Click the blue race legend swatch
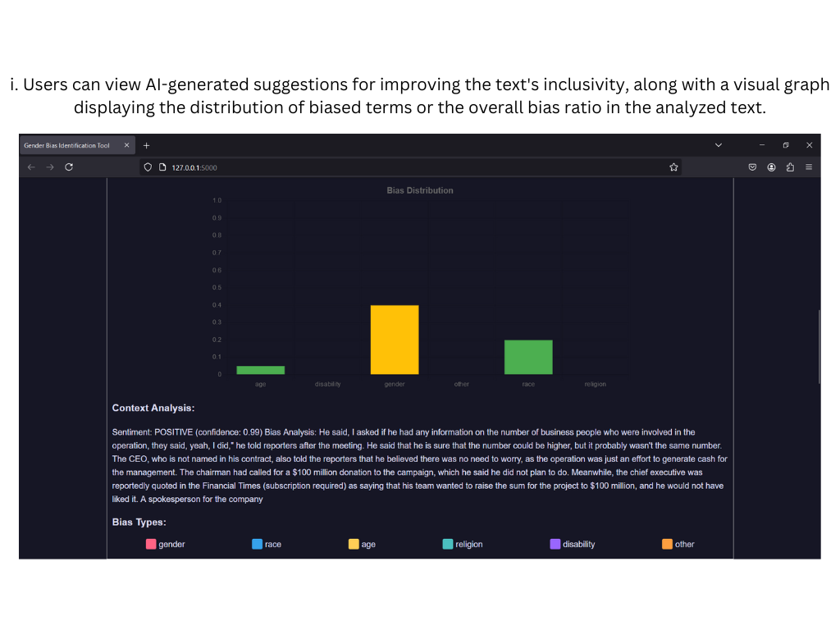This screenshot has width=840, height=630. pyautogui.click(x=257, y=544)
